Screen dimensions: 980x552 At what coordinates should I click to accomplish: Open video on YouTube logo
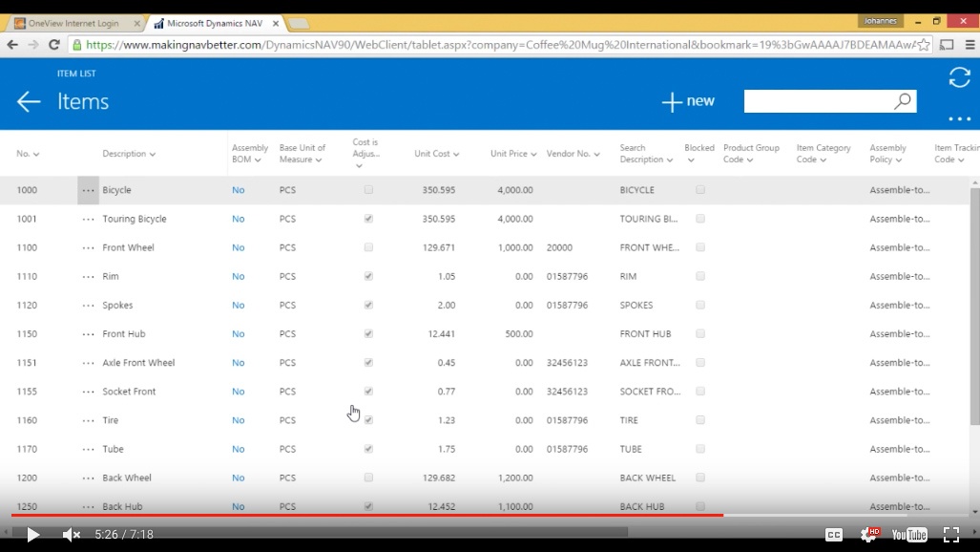[x=909, y=535]
